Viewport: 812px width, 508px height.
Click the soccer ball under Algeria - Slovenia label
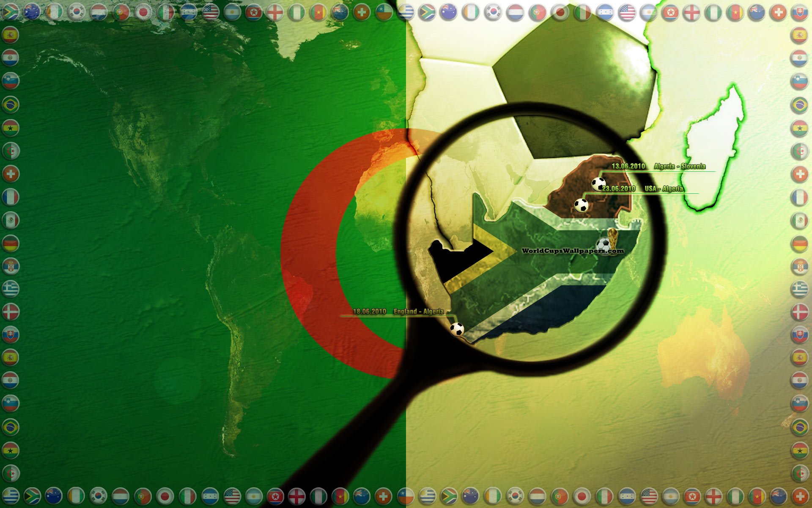pos(598,184)
